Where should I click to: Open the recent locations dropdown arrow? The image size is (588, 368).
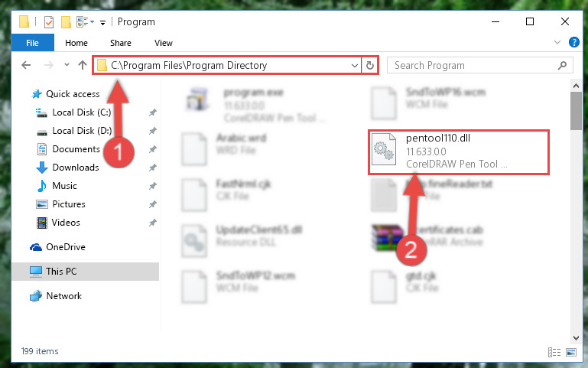coord(67,65)
